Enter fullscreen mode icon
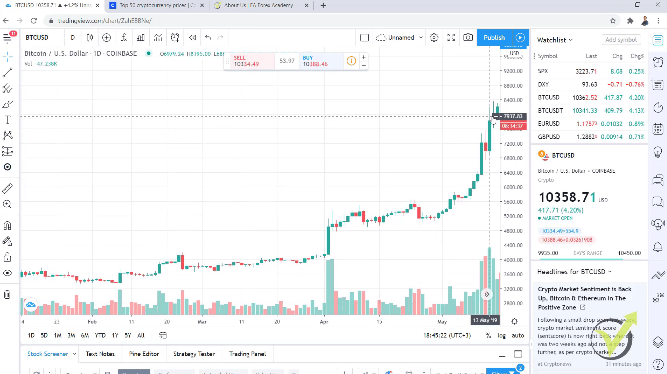The height and width of the screenshot is (374, 667). (x=451, y=37)
